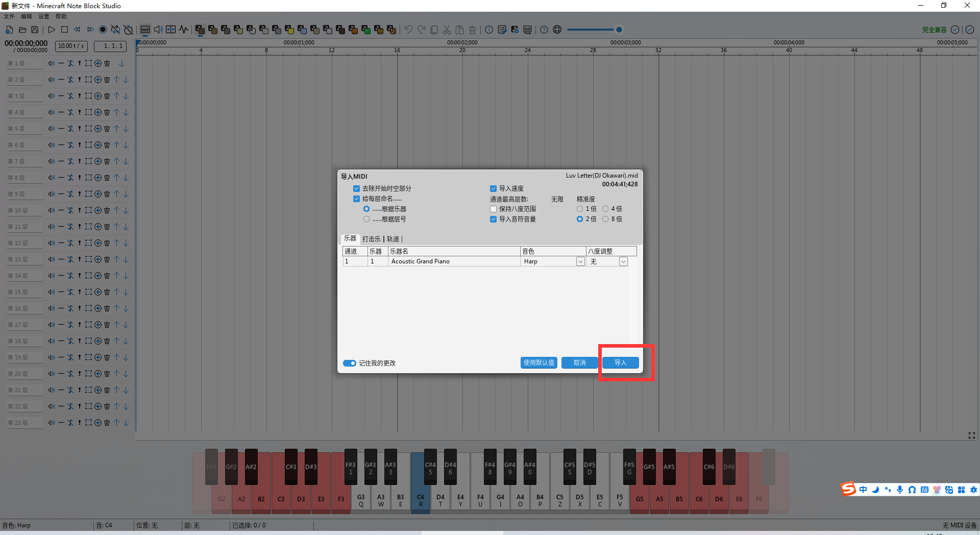Click the blue slider in the top toolbar

tap(595, 30)
